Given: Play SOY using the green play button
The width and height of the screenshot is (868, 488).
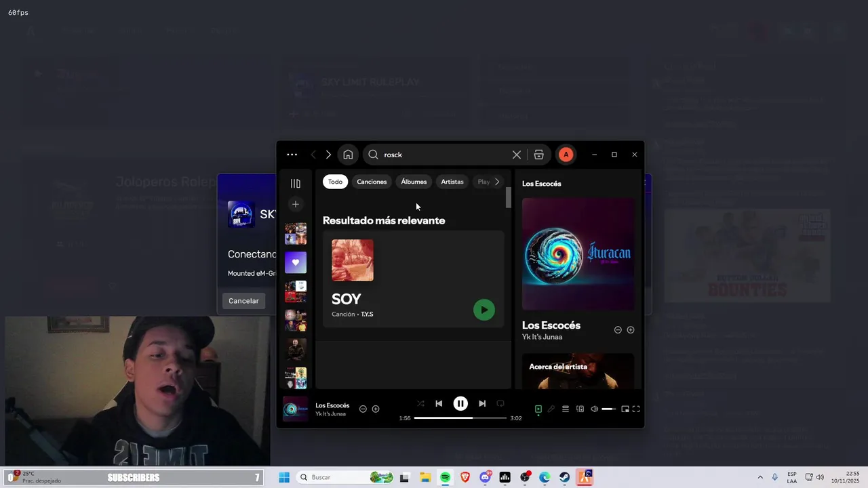Looking at the screenshot, I should pyautogui.click(x=484, y=310).
